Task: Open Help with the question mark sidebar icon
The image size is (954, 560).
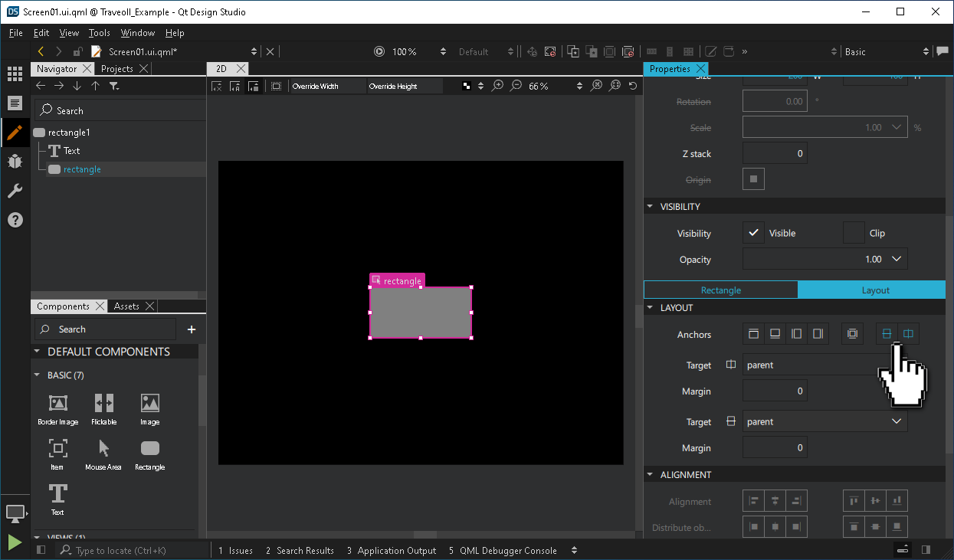Action: click(x=15, y=220)
